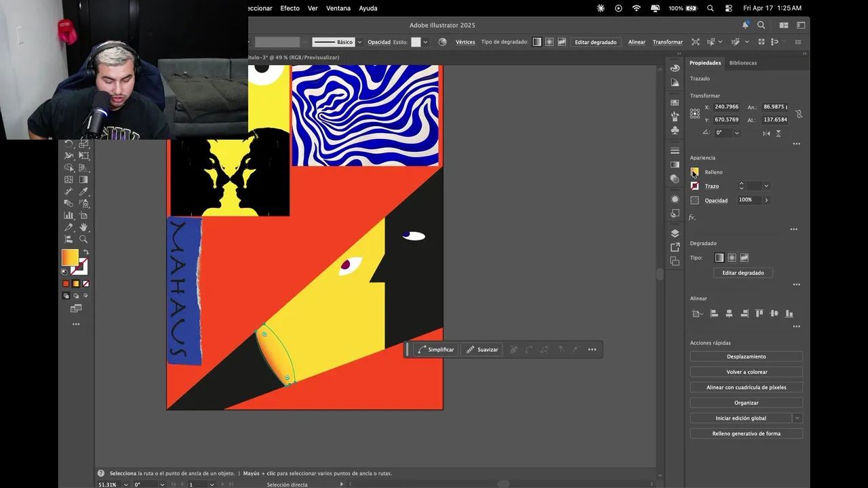Open the Layers panel icon in dock
The width and height of the screenshot is (868, 488).
point(675,233)
